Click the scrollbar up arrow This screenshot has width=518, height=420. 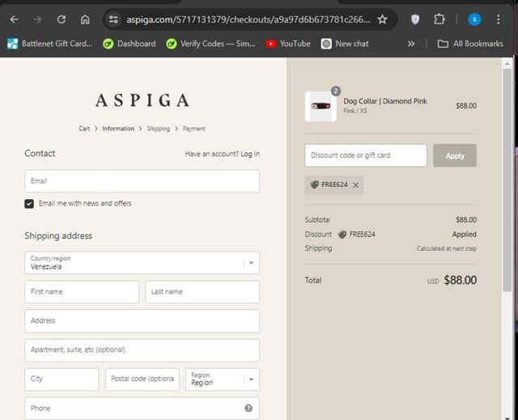click(507, 63)
